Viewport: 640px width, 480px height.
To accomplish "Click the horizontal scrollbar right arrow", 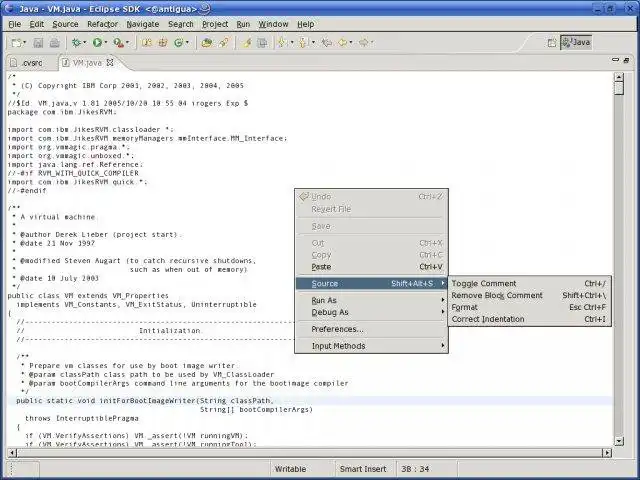I will pos(607,453).
